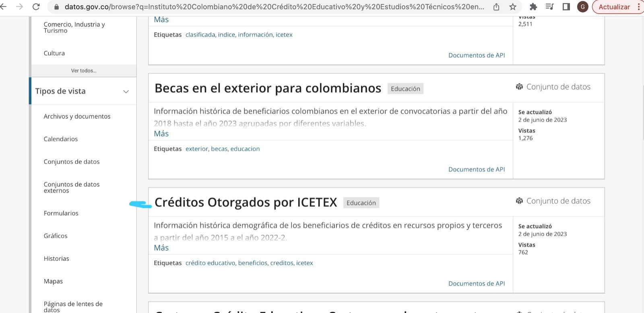Expand Más in the Créditos Otorgados description
The width and height of the screenshot is (644, 313).
point(161,248)
